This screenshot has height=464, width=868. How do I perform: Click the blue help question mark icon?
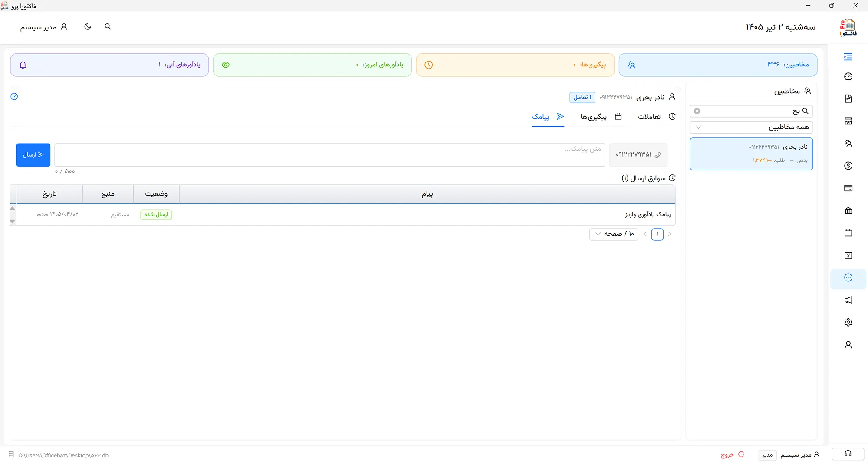point(14,97)
